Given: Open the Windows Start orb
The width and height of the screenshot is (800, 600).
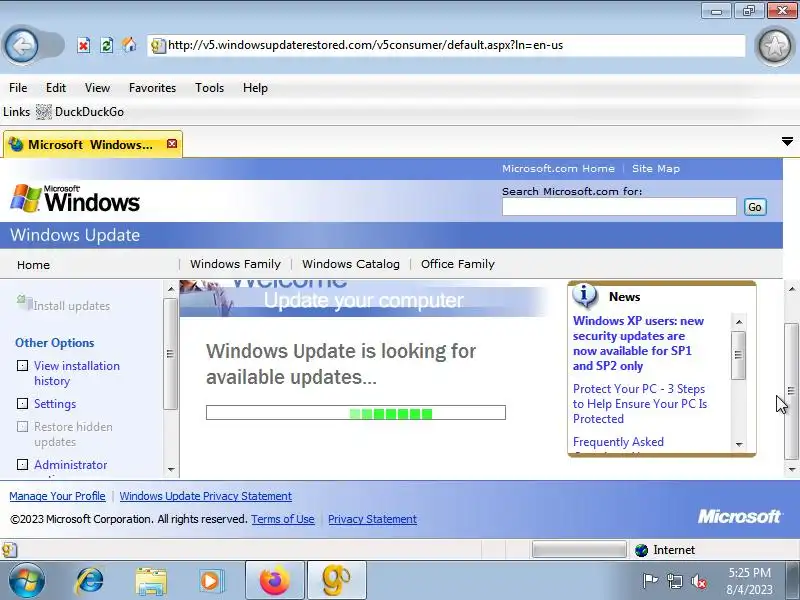Looking at the screenshot, I should 27,581.
